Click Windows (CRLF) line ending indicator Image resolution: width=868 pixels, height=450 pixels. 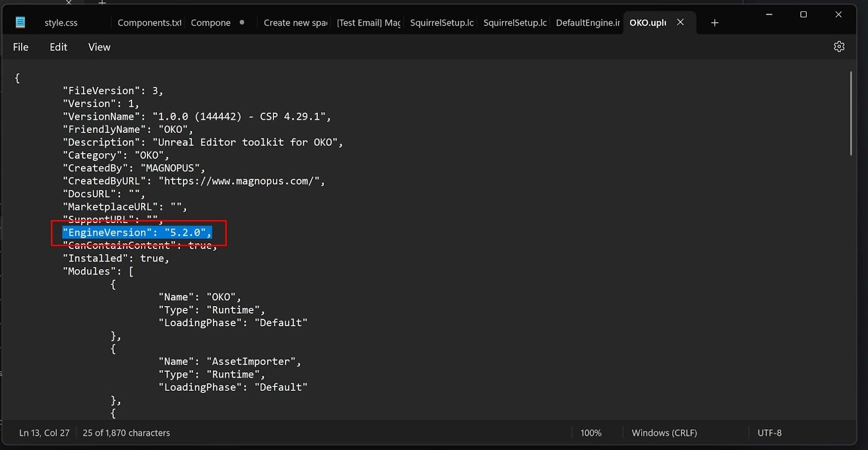coord(664,433)
